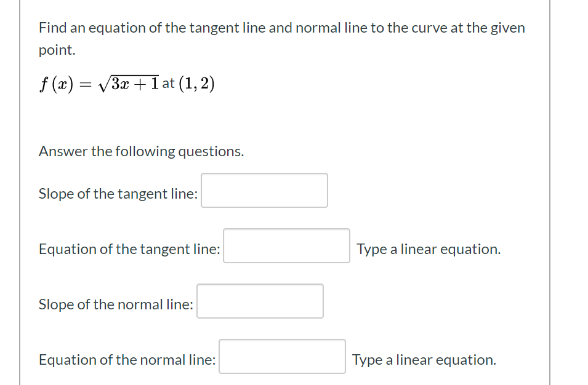The height and width of the screenshot is (385, 588).
Task: Click the left border of the question panel
Action: (20, 193)
